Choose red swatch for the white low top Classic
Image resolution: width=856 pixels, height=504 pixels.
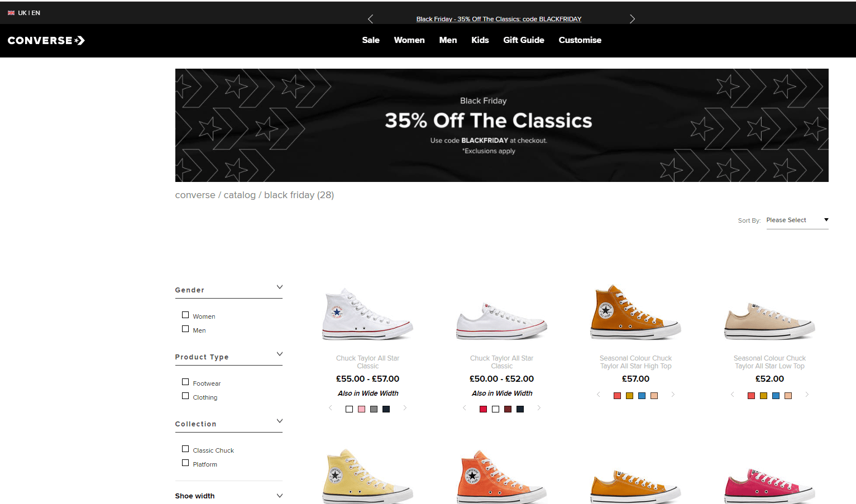[483, 409]
